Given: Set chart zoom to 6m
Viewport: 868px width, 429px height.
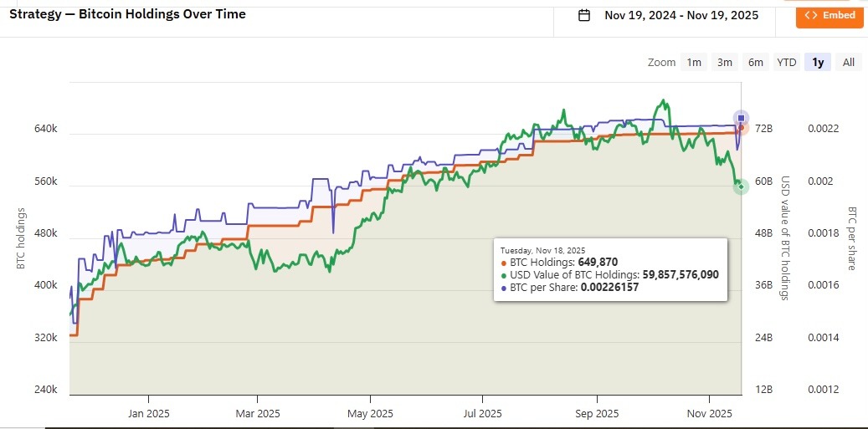Looking at the screenshot, I should click(756, 62).
